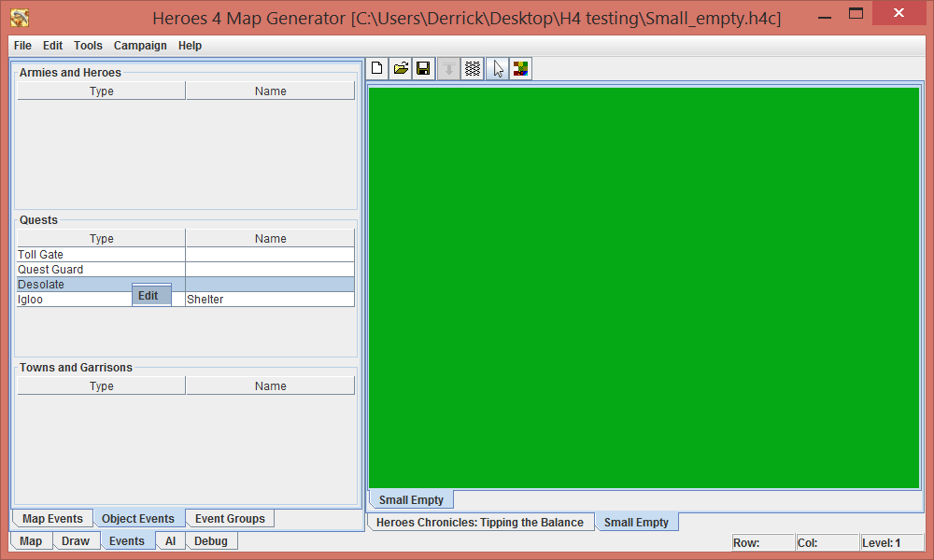The image size is (934, 560).
Task: Open the Help menu
Action: click(190, 45)
